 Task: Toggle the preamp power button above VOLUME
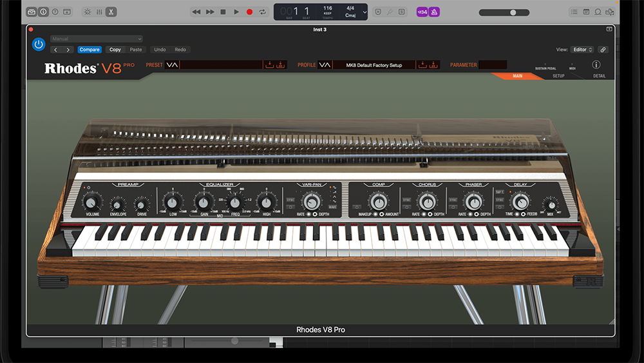pyautogui.click(x=89, y=188)
